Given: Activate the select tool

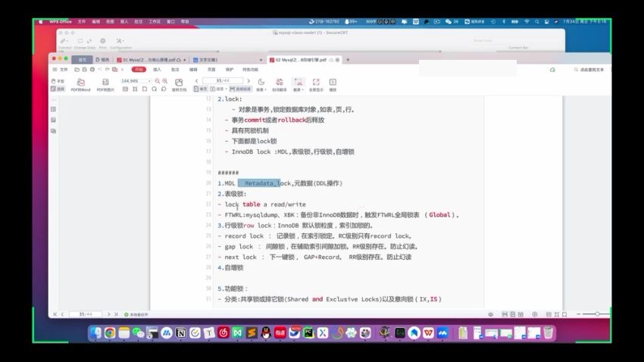Looking at the screenshot, I should tap(58, 89).
